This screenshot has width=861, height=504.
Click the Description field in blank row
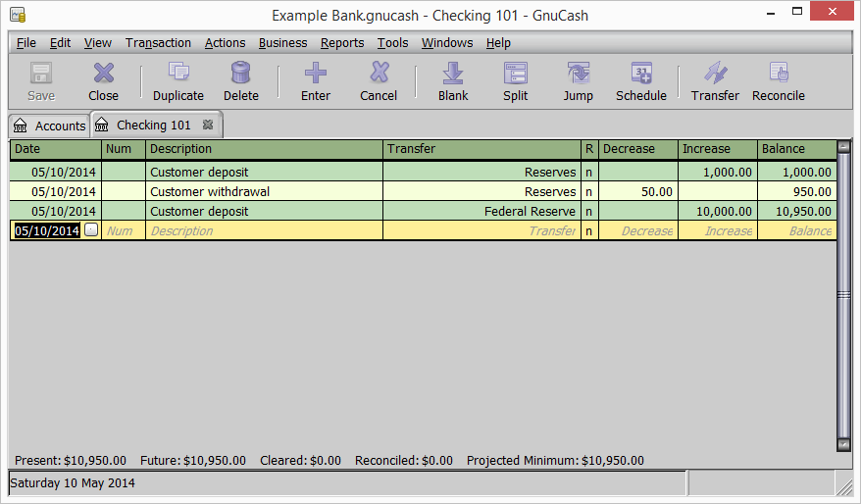coord(263,231)
